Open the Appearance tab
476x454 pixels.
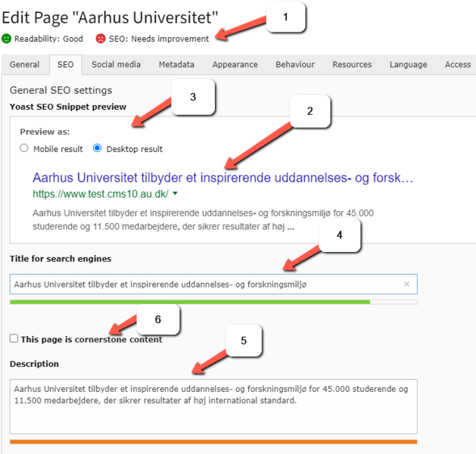pos(235,64)
